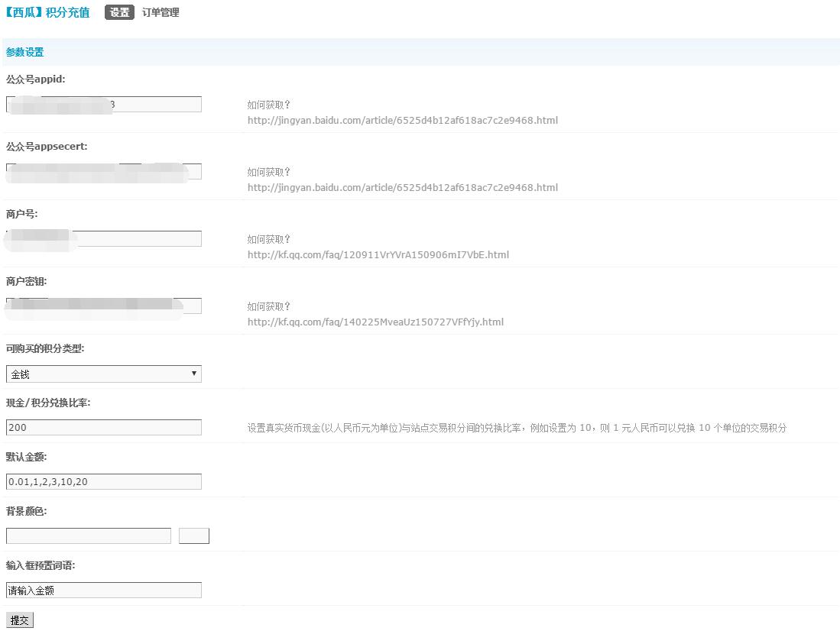The height and width of the screenshot is (631, 840).
Task: Open the Baidu help link beside appid field
Action: tap(402, 120)
